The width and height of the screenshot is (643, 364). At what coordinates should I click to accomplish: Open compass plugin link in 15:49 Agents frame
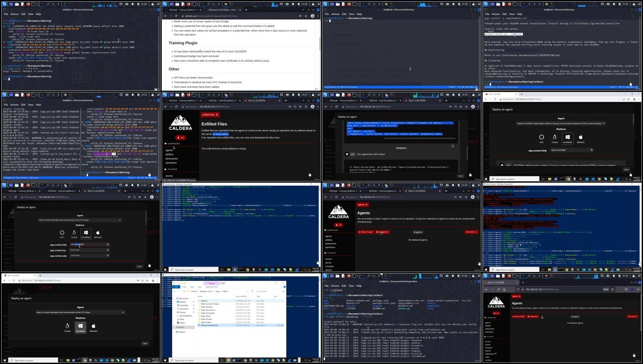(330, 266)
